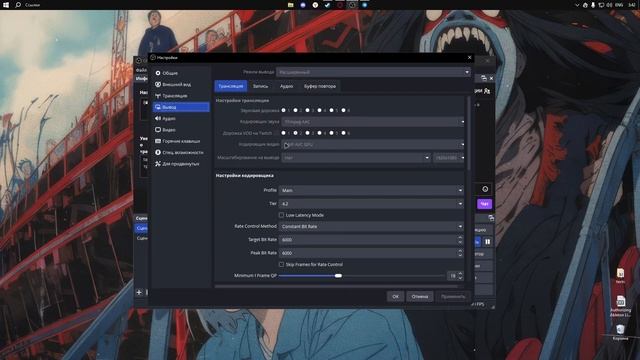Viewport: 640px width, 360px height.
Task: Select Twitch VOD track 4
Action: [320, 133]
